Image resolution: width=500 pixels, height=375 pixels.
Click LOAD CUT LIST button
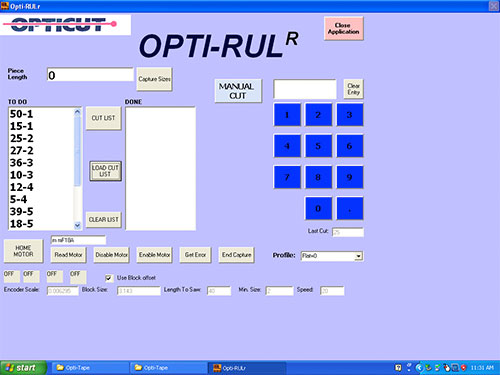[x=105, y=171]
